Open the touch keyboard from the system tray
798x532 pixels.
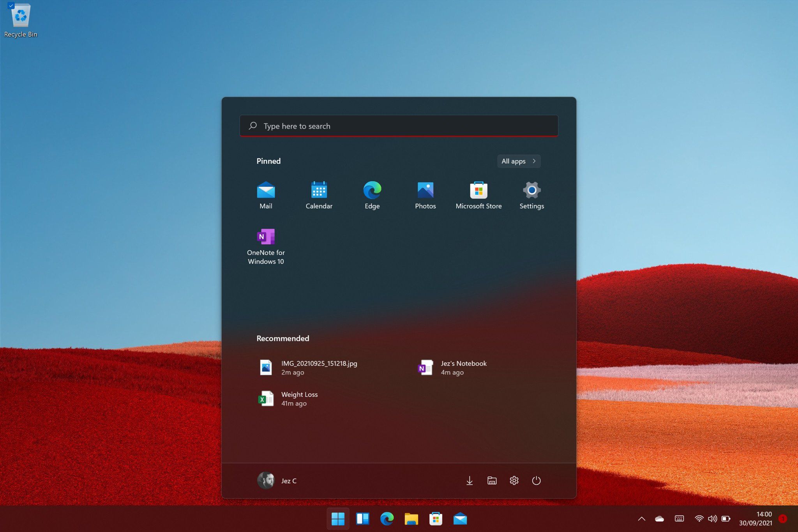coord(680,518)
